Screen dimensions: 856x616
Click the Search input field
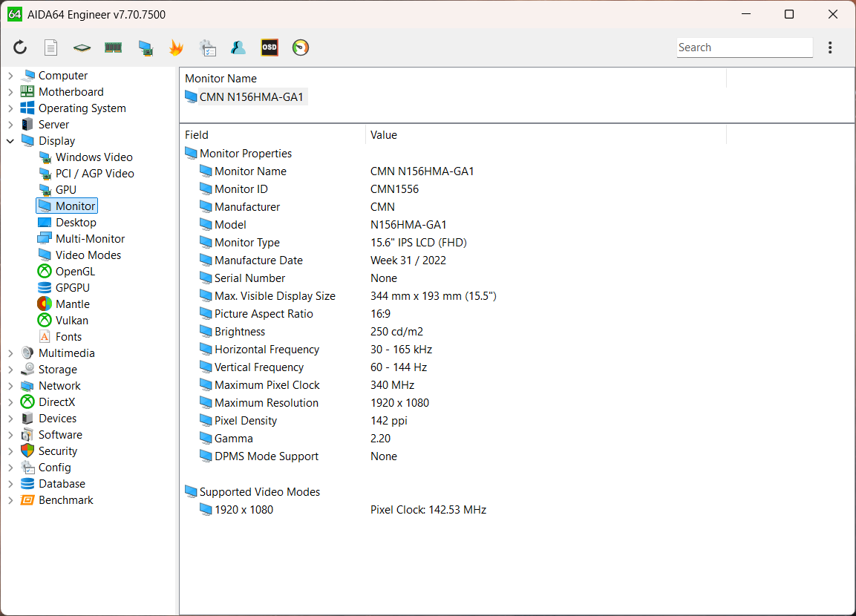[x=745, y=47]
